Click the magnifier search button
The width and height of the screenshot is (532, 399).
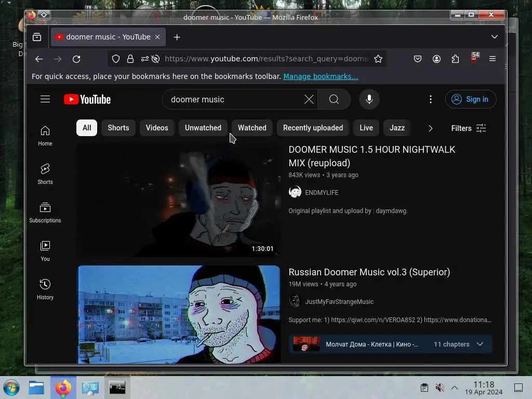click(x=334, y=99)
